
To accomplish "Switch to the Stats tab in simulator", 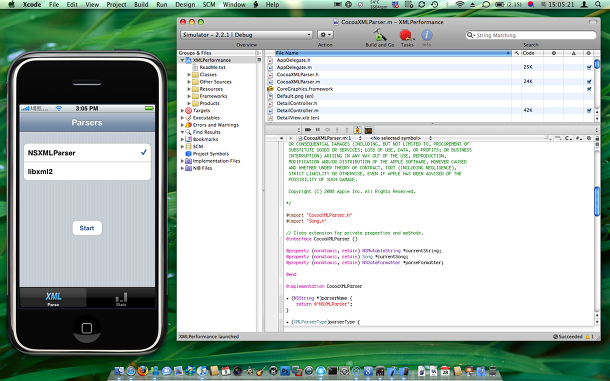I will coord(121,298).
